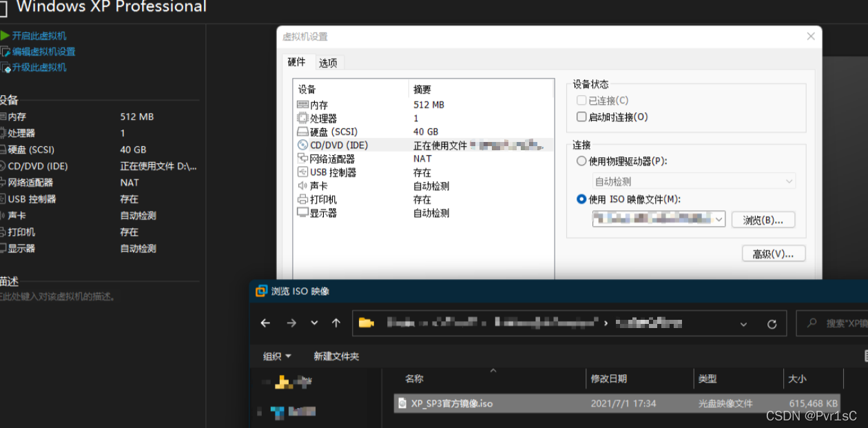Click Advanced (高级) button

point(774,254)
